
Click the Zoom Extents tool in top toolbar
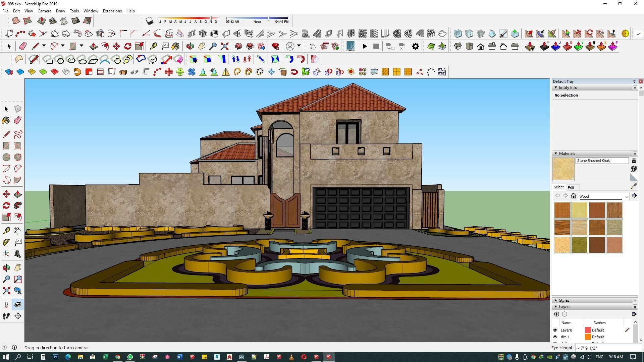[x=224, y=46]
